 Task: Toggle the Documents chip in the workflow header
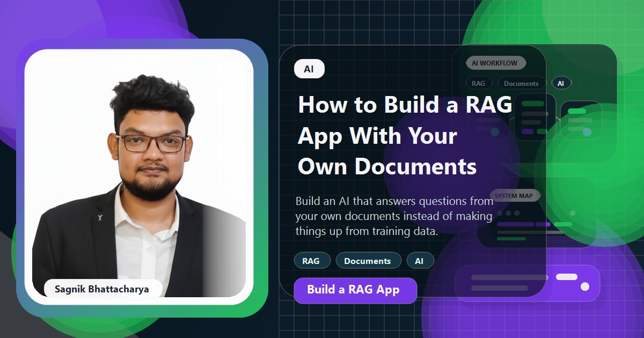coord(521,83)
